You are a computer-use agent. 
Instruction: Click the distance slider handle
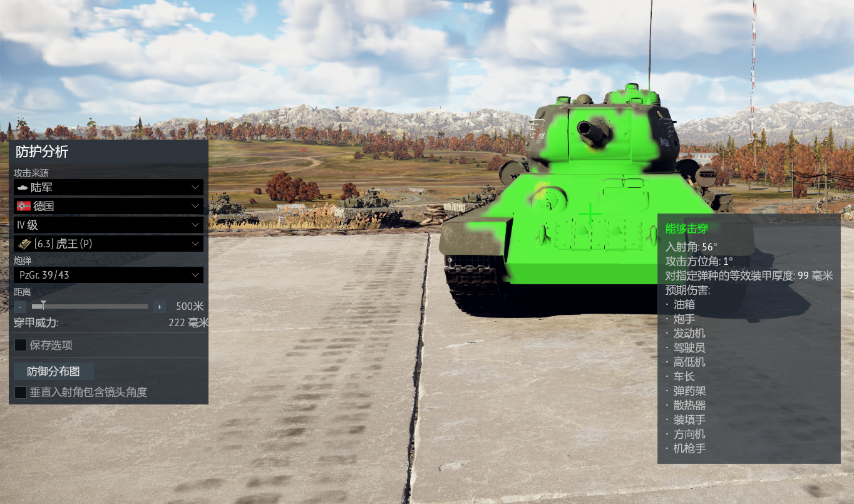click(43, 305)
